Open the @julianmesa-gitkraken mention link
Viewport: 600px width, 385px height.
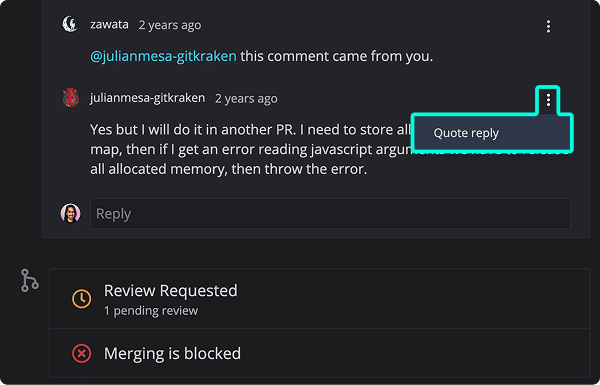(163, 56)
